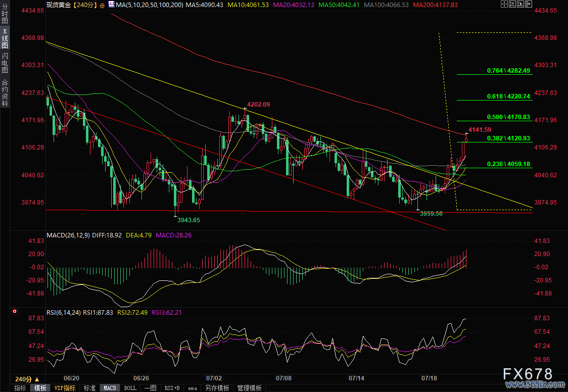Open the 240分 timeframe selector
The height and width of the screenshot is (392, 568).
27,379
